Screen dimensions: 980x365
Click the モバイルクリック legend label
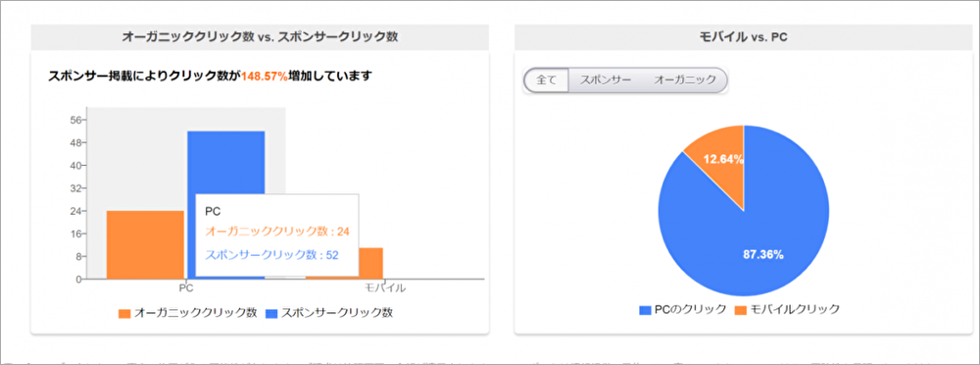(795, 309)
